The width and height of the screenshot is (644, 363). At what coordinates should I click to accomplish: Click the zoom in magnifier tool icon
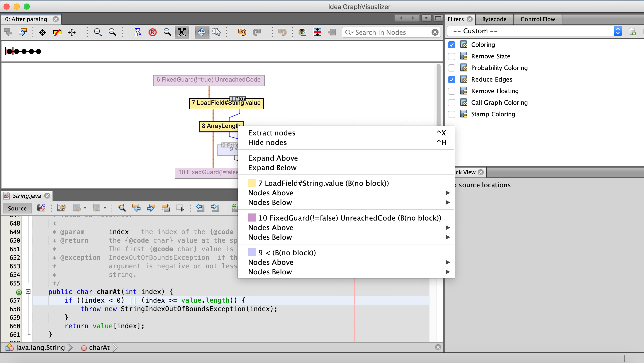point(98,32)
